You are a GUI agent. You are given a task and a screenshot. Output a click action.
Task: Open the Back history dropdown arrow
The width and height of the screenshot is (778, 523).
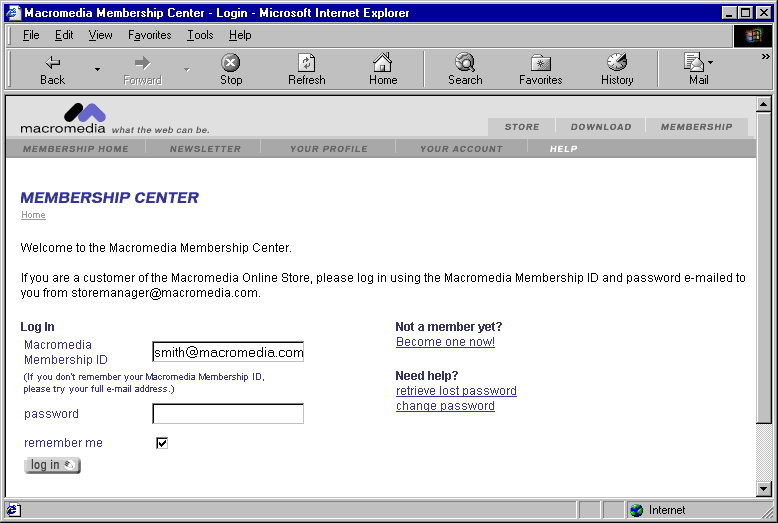(97, 70)
